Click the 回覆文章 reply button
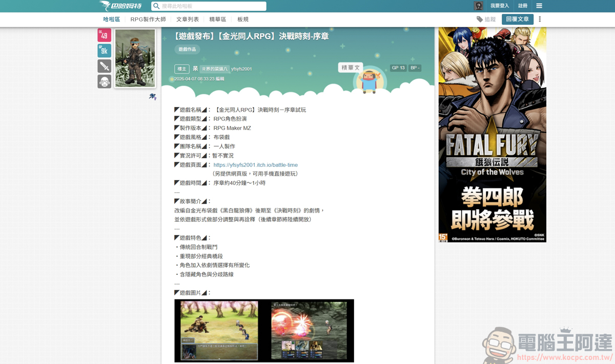 518,19
